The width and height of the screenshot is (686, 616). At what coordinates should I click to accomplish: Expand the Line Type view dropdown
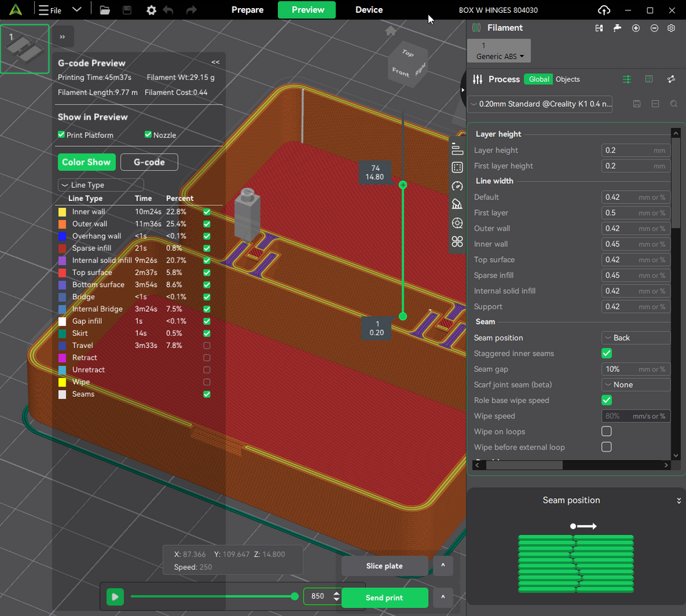(x=100, y=185)
